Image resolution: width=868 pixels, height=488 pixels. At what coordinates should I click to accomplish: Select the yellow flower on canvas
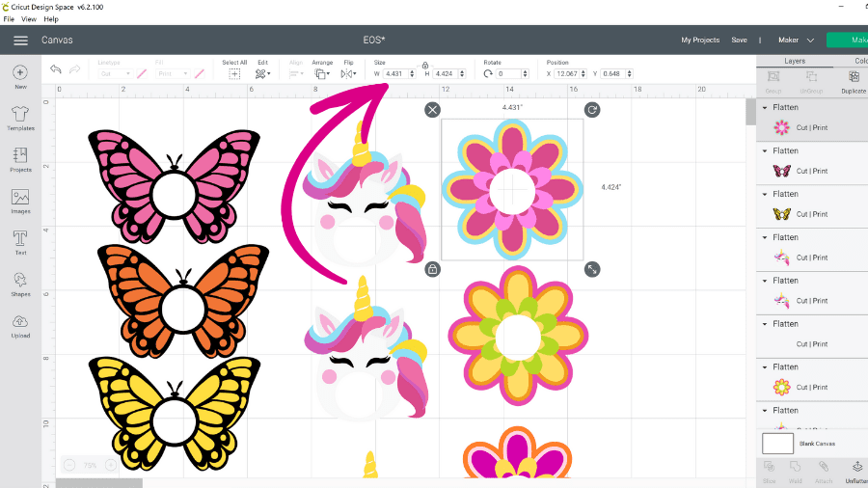pyautogui.click(x=518, y=336)
